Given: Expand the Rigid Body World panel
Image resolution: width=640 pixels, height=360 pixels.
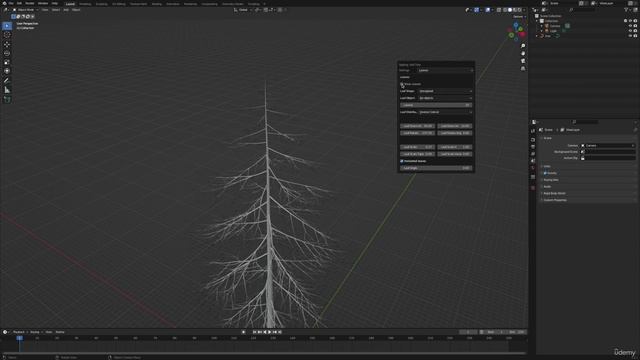Looking at the screenshot, I should [554, 193].
